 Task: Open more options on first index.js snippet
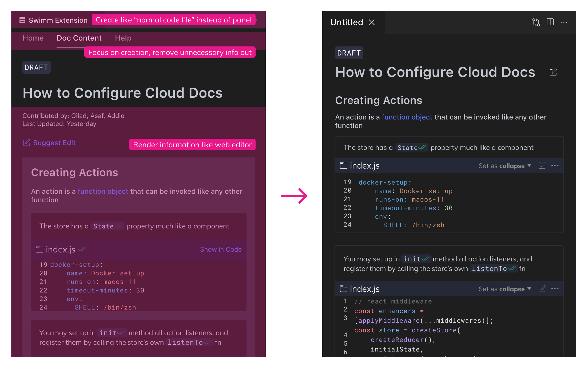point(555,165)
